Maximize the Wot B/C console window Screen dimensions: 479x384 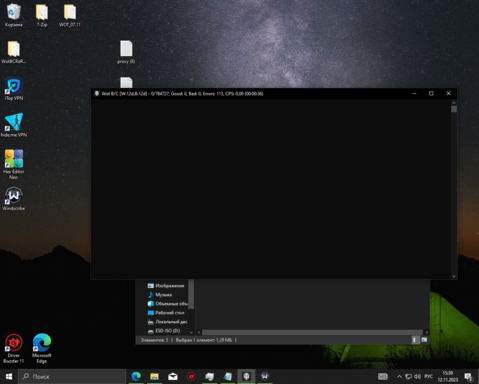(431, 94)
